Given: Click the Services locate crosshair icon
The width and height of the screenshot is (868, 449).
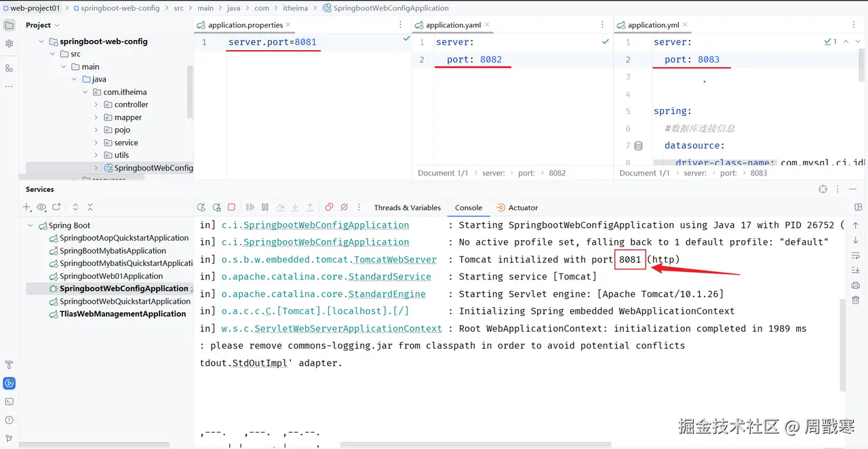Looking at the screenshot, I should tap(823, 189).
